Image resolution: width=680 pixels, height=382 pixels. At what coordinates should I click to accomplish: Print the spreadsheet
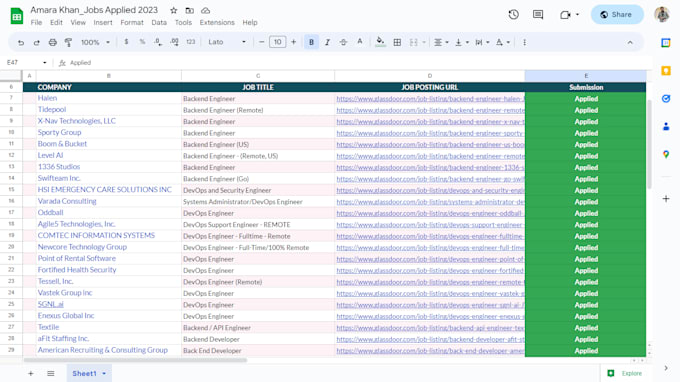coord(52,42)
